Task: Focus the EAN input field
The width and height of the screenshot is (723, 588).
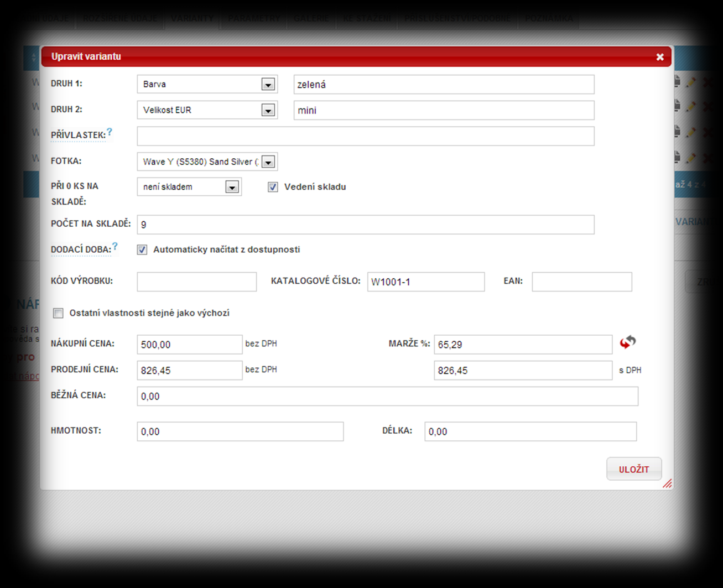Action: [582, 282]
